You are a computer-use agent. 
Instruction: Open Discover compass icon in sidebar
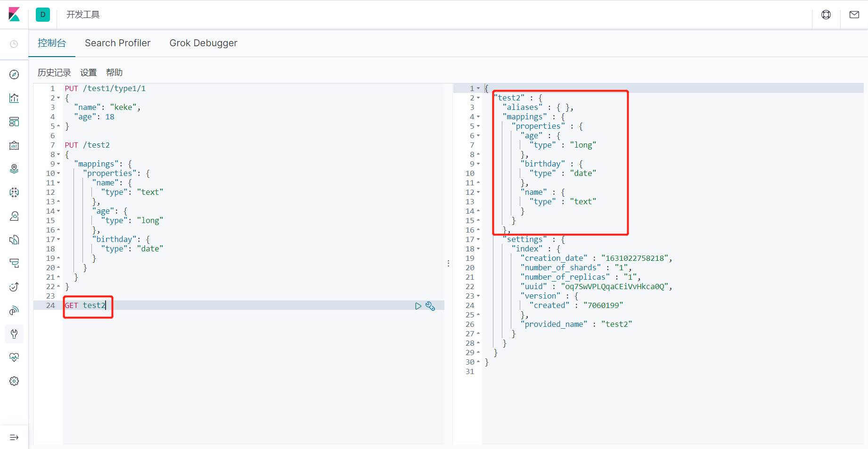[x=14, y=75]
